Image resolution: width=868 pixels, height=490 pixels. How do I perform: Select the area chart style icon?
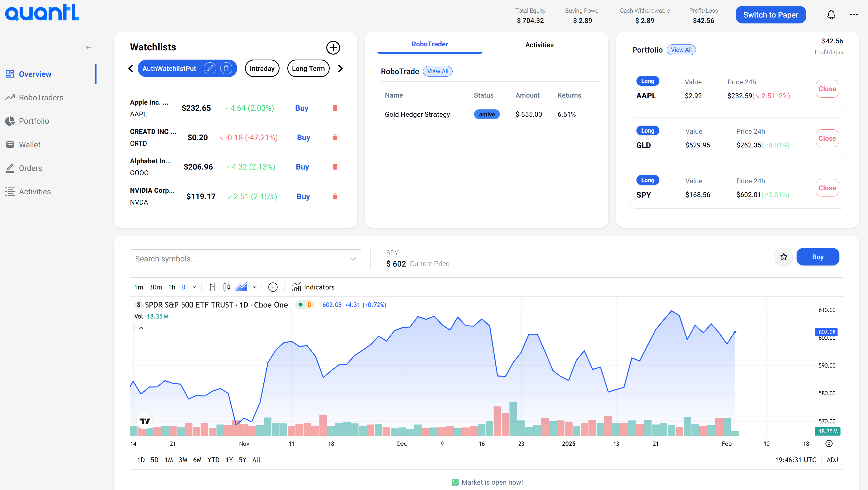(241, 287)
